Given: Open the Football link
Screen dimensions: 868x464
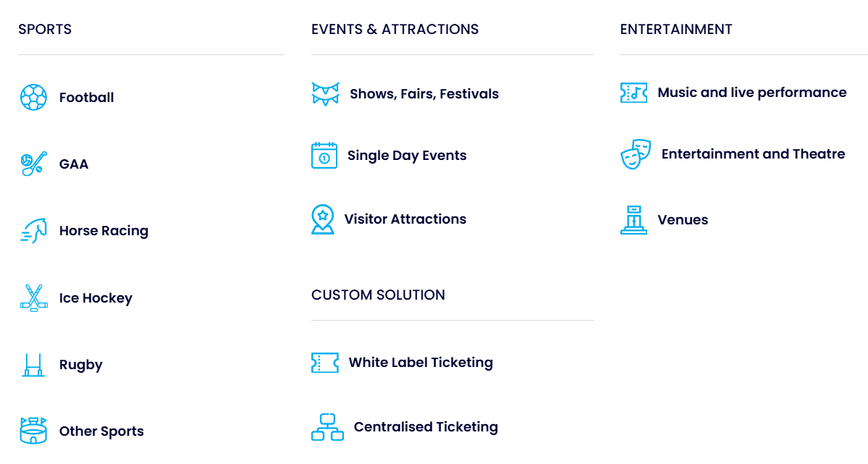Looking at the screenshot, I should pyautogui.click(x=86, y=98).
